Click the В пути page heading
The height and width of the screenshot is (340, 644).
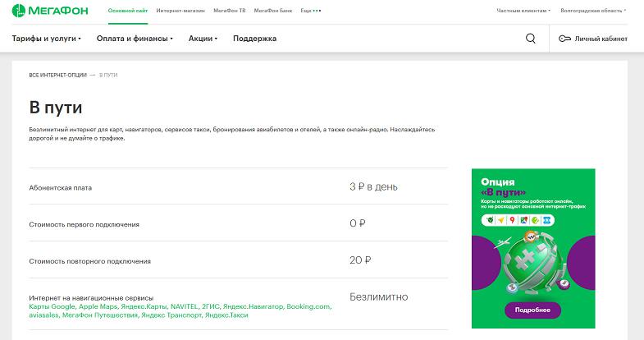(56, 108)
